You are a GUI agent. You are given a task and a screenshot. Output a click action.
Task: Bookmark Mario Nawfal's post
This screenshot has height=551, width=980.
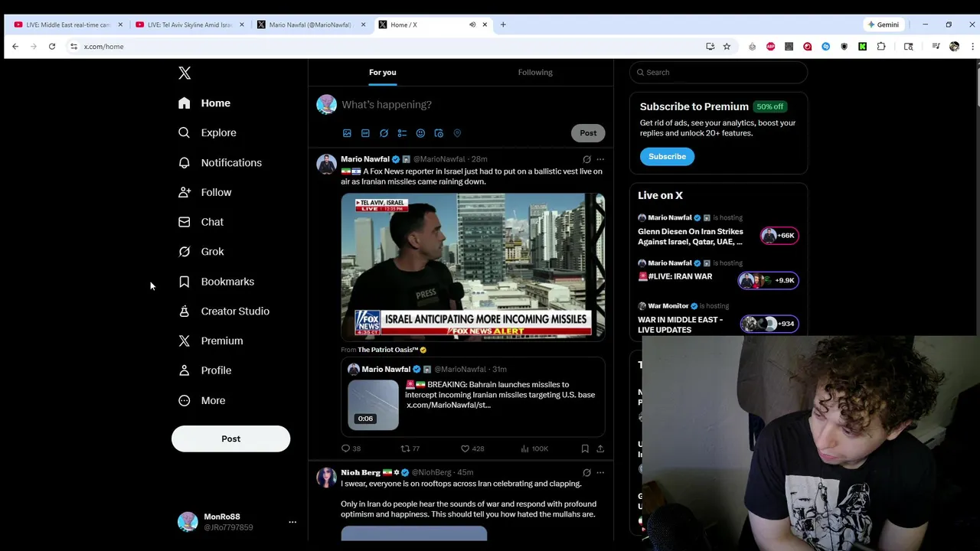point(585,448)
